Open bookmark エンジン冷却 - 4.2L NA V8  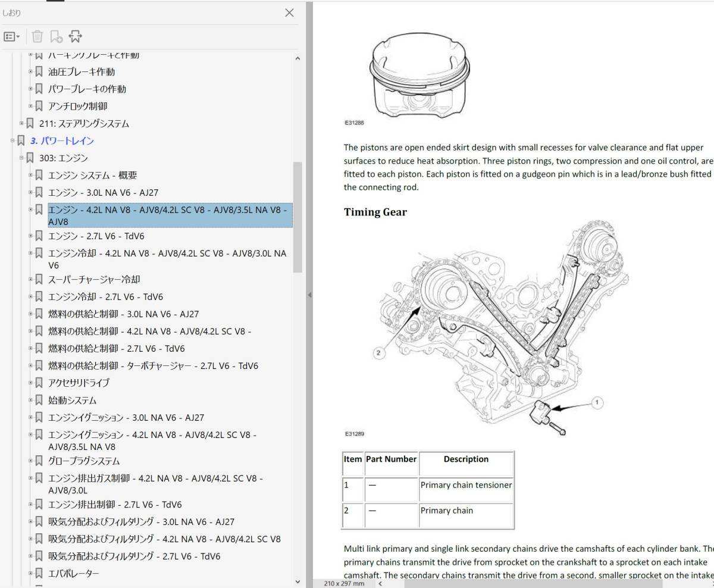pyautogui.click(x=167, y=259)
